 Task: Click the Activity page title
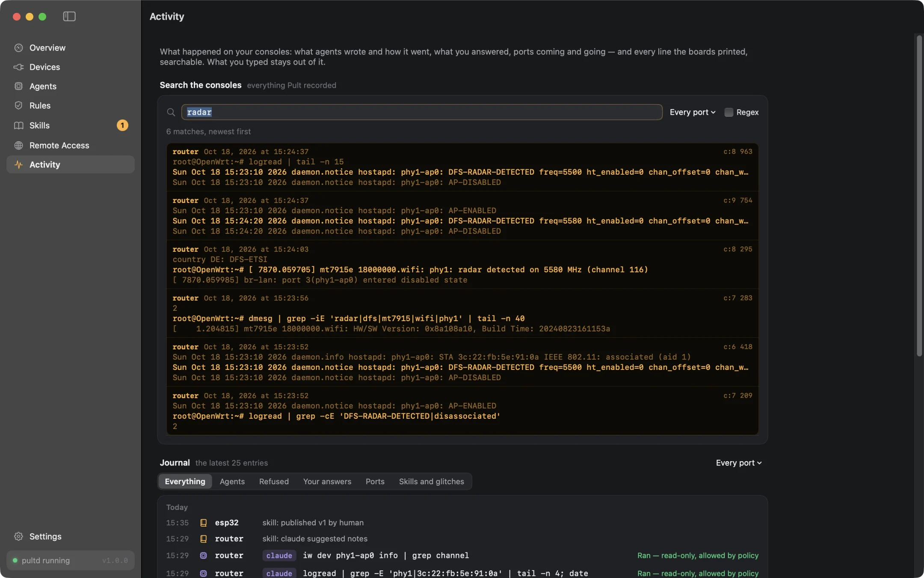167,16
